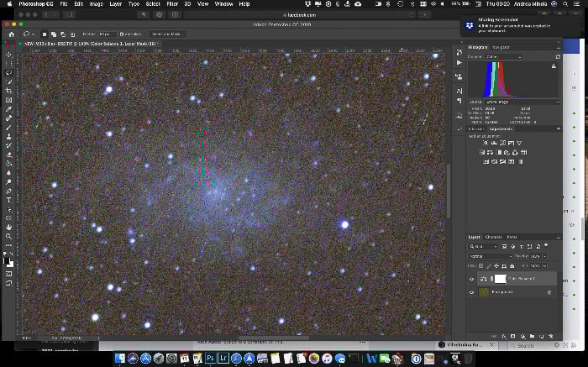Open the layer Fill dropdown arrow
588x367 pixels.
[544, 265]
